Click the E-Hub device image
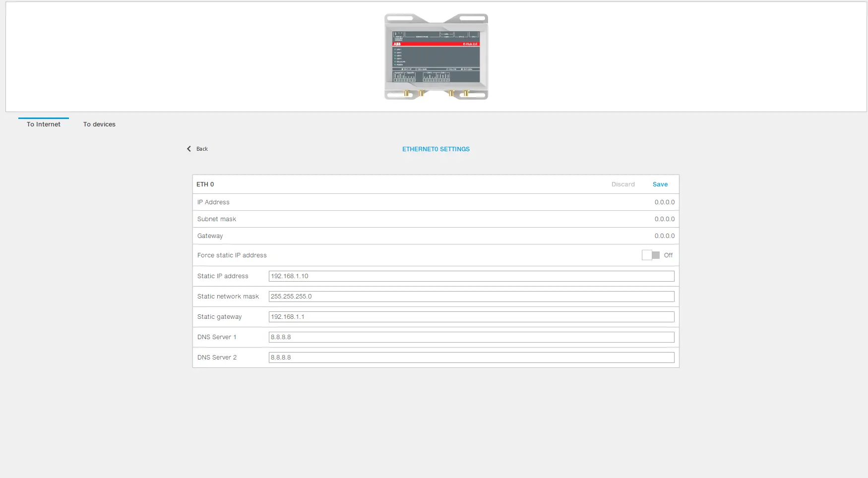Screen dimensions: 868x478 436,57
